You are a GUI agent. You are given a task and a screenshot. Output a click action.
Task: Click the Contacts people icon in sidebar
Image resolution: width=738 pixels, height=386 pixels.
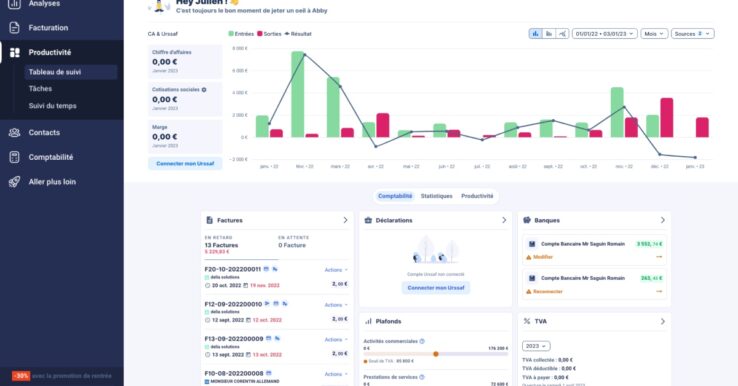[x=15, y=133]
